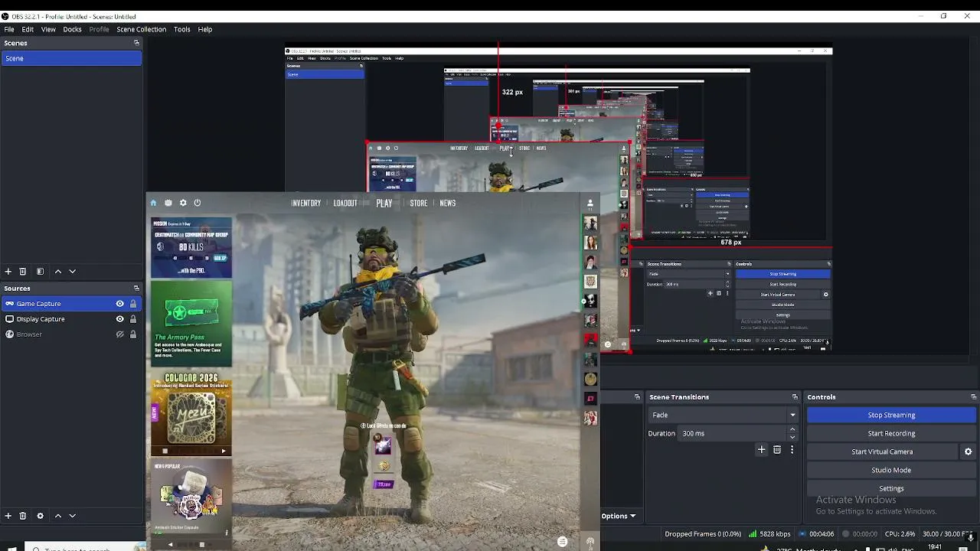Move the scene up in Scenes panel

(57, 272)
